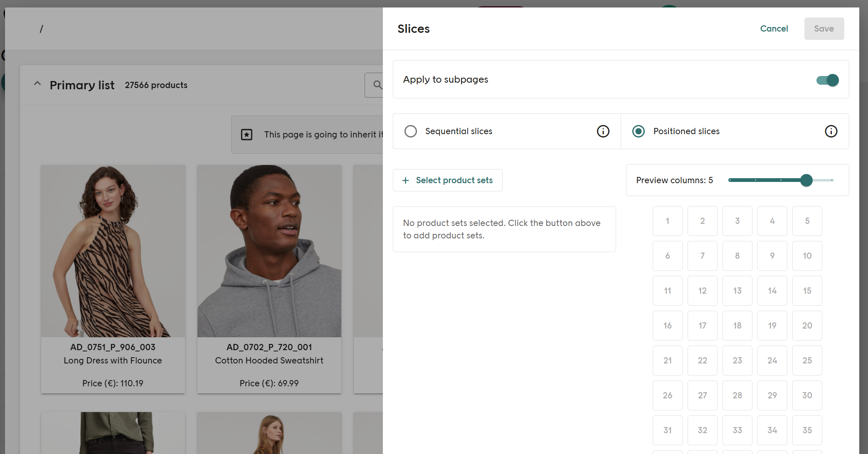Screen dimensions: 868x454
Task: Adjust the Preview columns slider handle
Action: (806, 180)
